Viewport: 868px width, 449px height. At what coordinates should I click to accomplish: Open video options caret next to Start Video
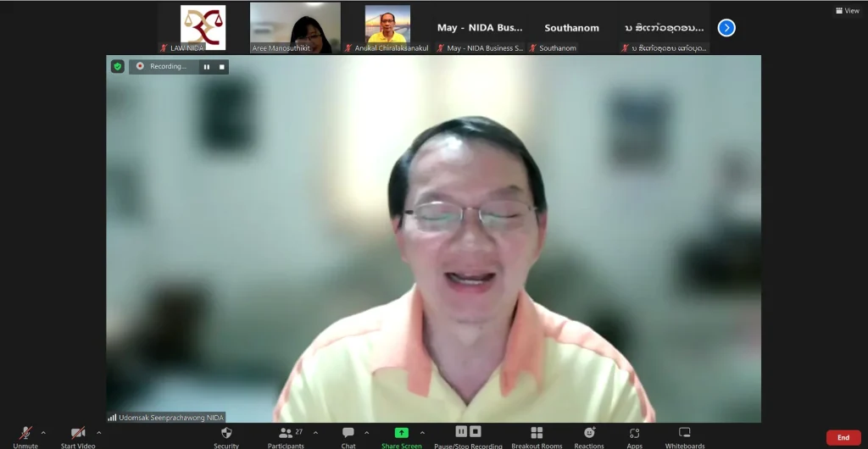pos(98,433)
